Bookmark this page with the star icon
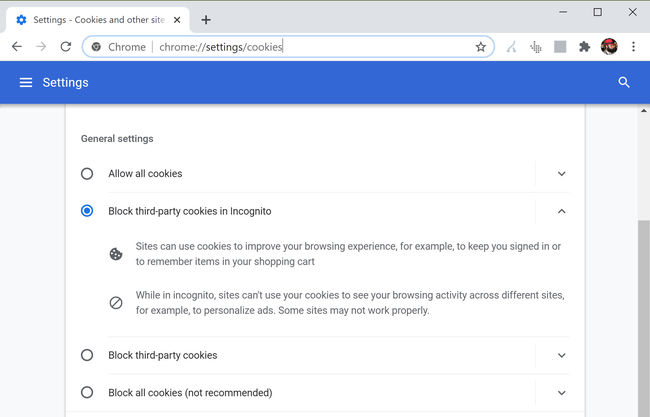This screenshot has height=417, width=650. click(480, 47)
